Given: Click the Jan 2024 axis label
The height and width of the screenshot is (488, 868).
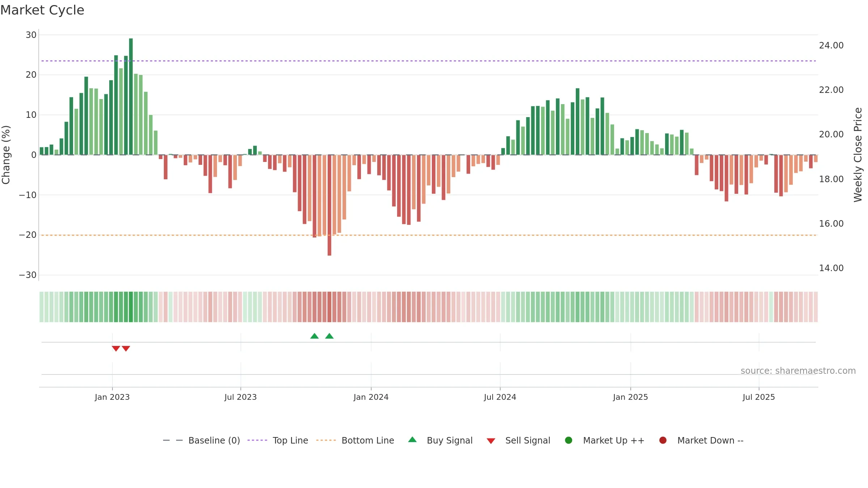Looking at the screenshot, I should point(371,397).
